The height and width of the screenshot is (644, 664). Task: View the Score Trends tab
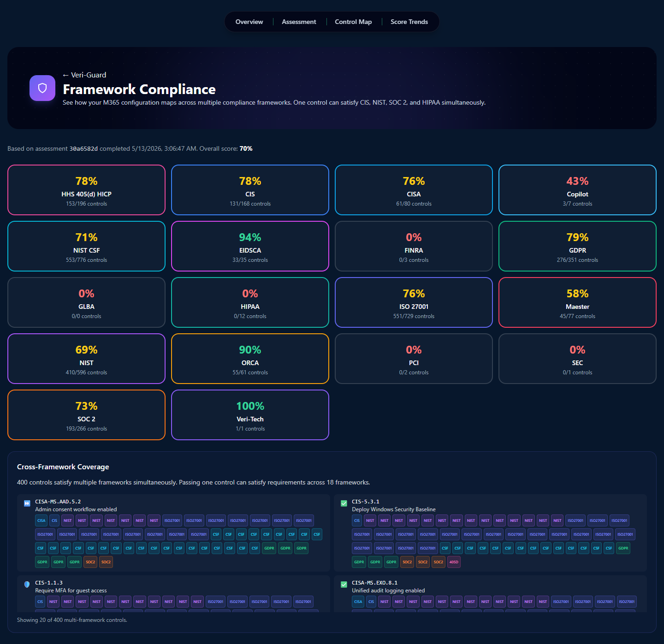pos(409,22)
